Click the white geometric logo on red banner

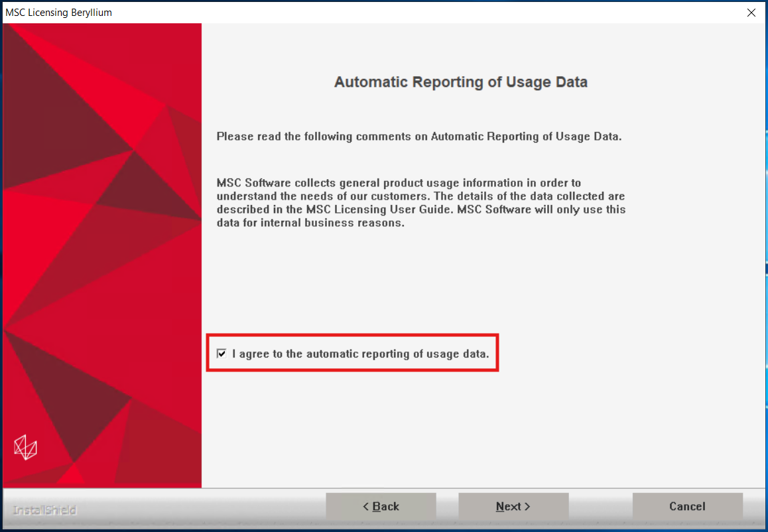tap(25, 447)
